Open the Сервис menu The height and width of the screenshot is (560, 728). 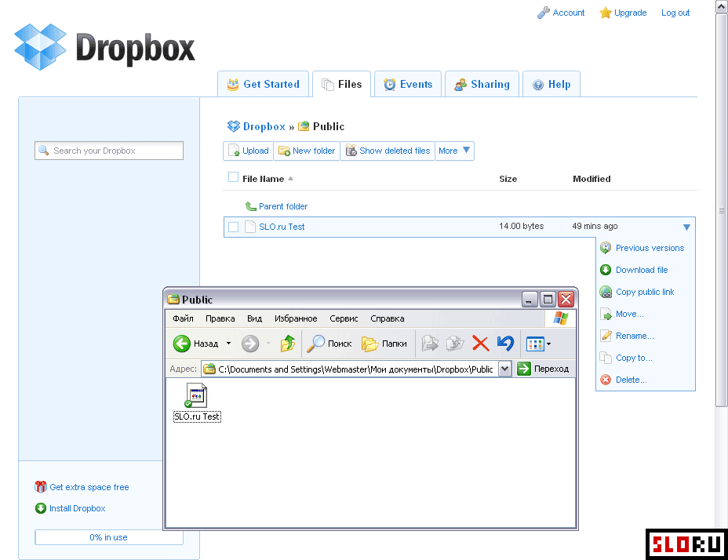coord(344,318)
